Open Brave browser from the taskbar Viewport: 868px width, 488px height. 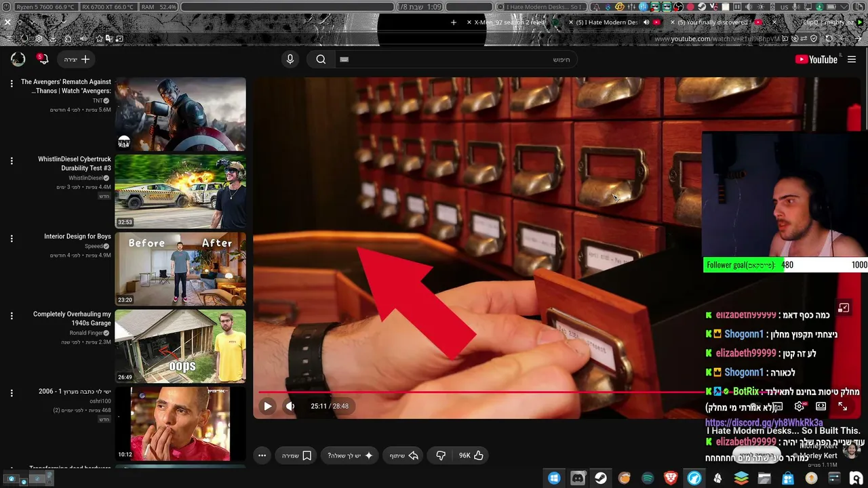[671, 479]
